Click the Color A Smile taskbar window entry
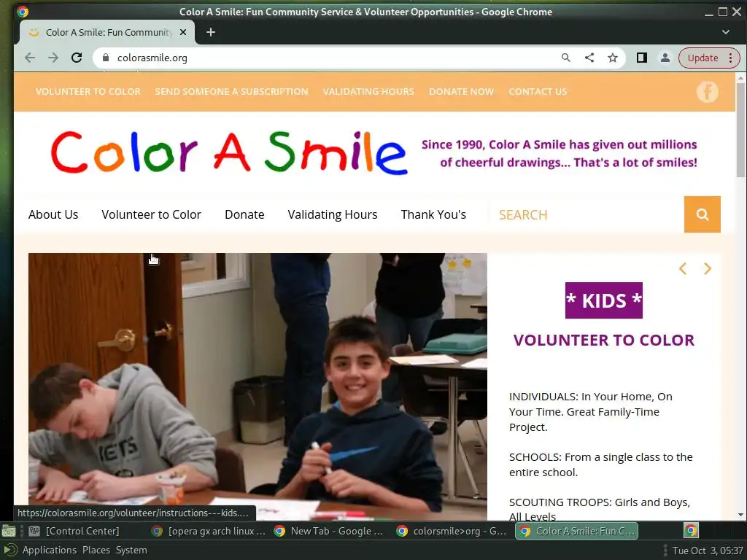The width and height of the screenshot is (747, 560). tap(577, 531)
